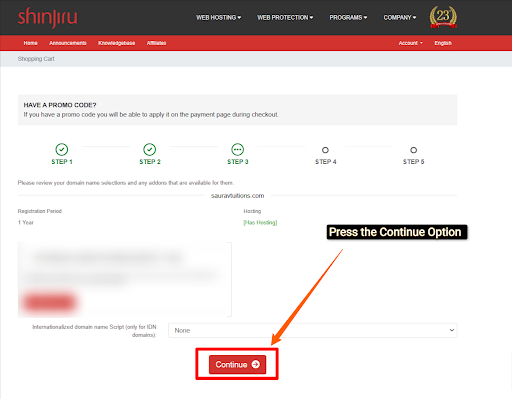Click the 'STEP 5' label text
Image resolution: width=512 pixels, height=399 pixels.
(413, 162)
